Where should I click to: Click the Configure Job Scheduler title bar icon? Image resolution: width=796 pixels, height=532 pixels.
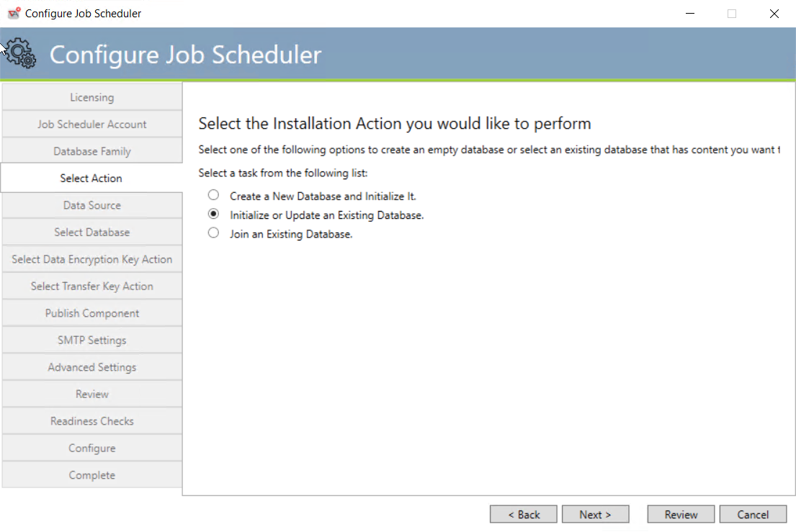pos(13,13)
